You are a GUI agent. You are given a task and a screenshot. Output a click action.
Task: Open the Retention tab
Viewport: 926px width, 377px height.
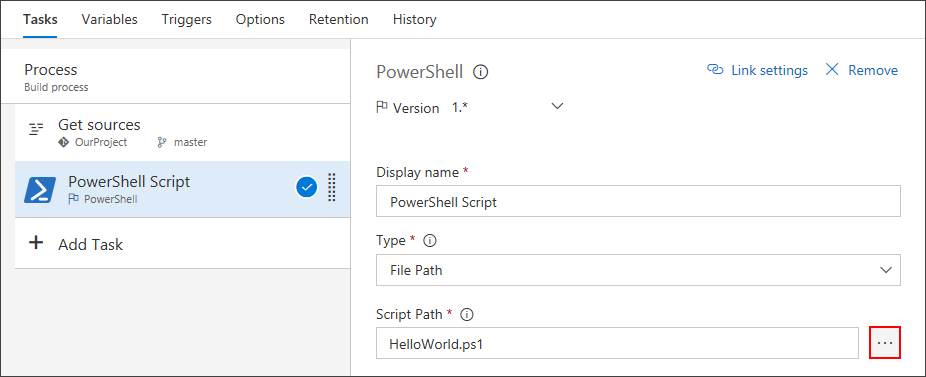tap(338, 20)
